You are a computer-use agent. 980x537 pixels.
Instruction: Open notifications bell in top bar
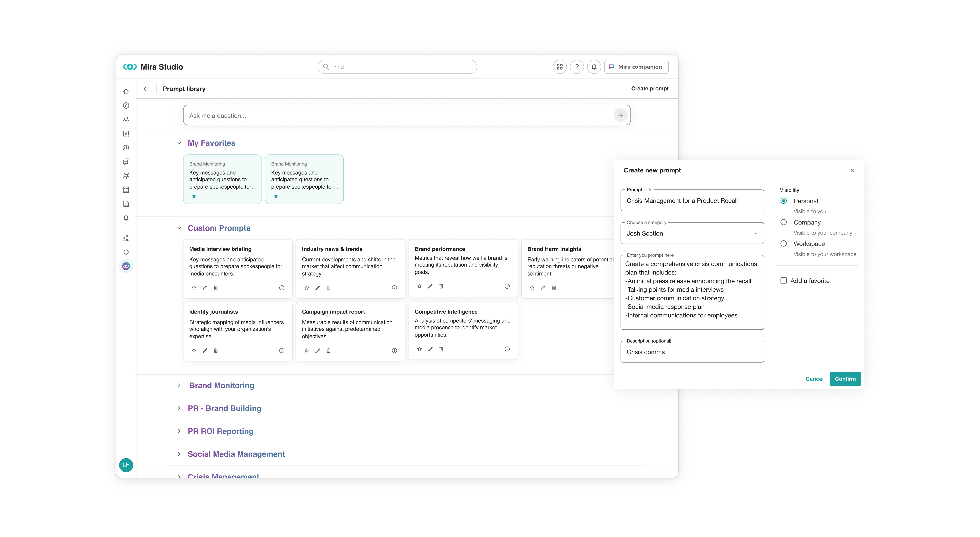594,67
